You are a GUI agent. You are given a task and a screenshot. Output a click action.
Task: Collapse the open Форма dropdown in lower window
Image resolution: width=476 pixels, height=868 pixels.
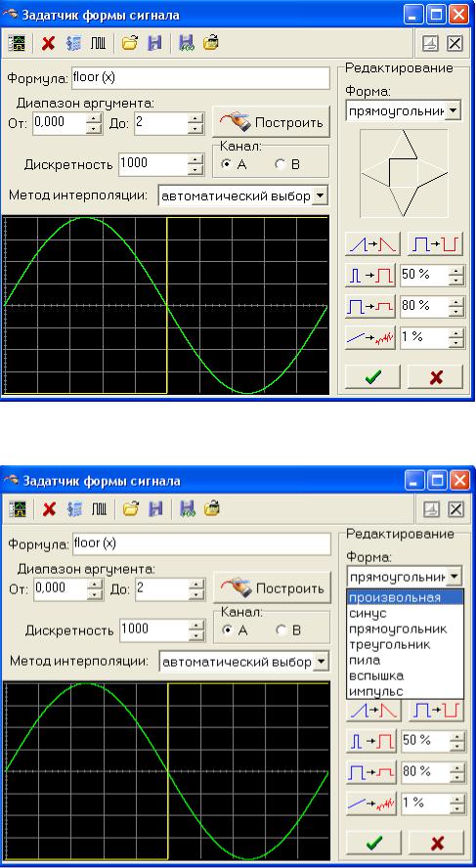[454, 577]
